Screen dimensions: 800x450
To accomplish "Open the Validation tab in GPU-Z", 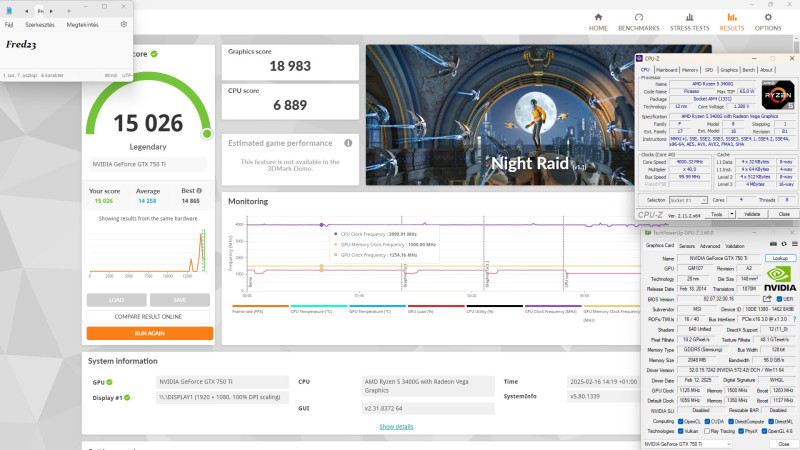I will [735, 246].
